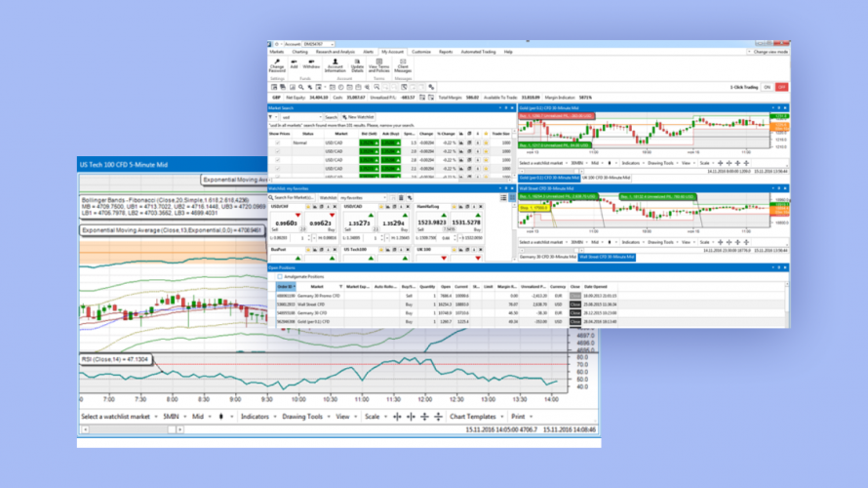Screen dimensions: 868x488
Task: Open Drawing Tools dropdown in US Tech 100 chart
Action: tap(305, 417)
